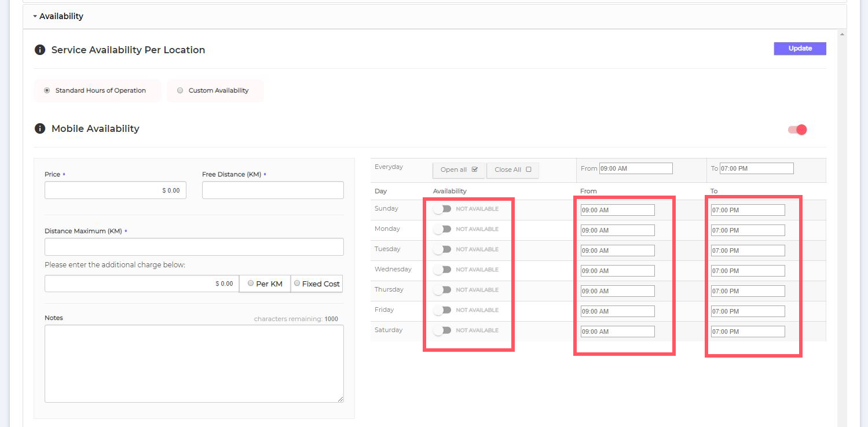Click the purple Update button
The width and height of the screenshot is (868, 427).
tap(800, 49)
